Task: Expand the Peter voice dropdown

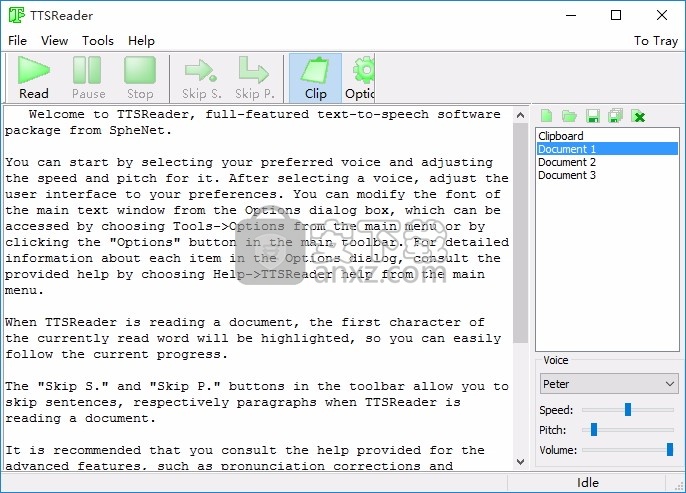Action: point(609,384)
